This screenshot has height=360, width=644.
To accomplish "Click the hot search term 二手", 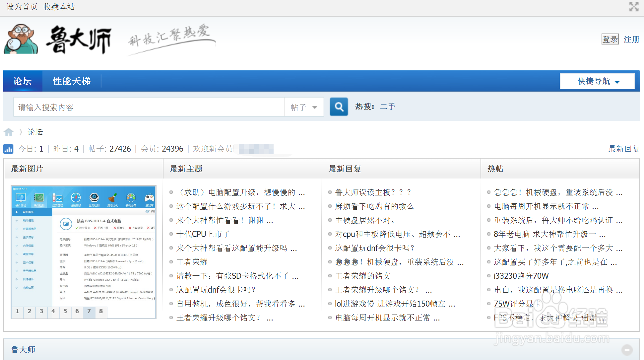I will coord(388,107).
